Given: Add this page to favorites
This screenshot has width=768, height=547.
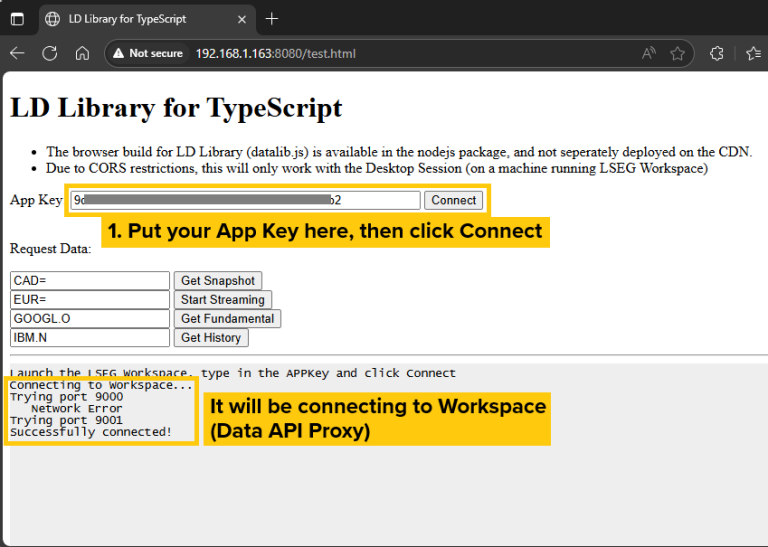Looking at the screenshot, I should click(677, 53).
